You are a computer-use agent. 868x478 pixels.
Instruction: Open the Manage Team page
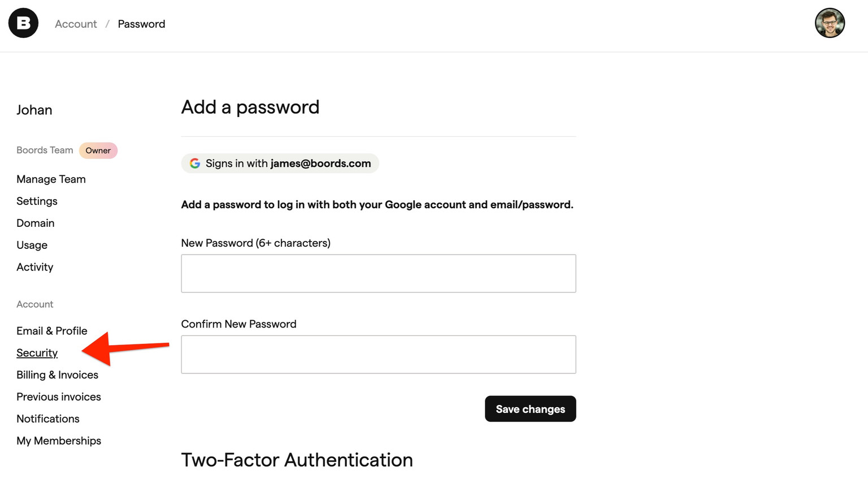[x=51, y=179]
